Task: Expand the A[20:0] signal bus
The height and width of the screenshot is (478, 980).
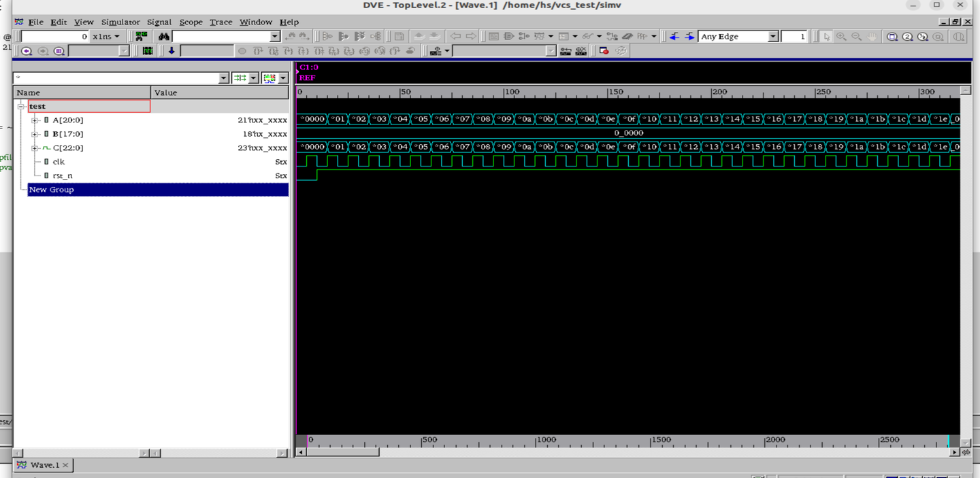Action: [35, 120]
